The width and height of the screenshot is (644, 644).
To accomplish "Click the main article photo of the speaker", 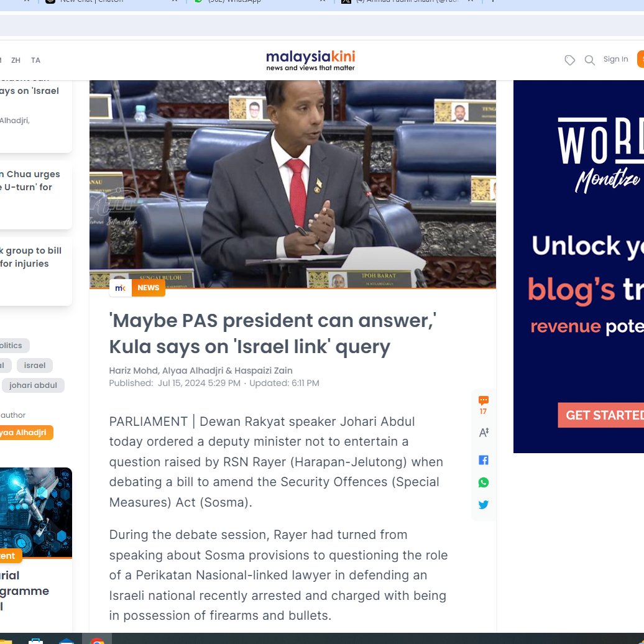I will click(x=292, y=184).
